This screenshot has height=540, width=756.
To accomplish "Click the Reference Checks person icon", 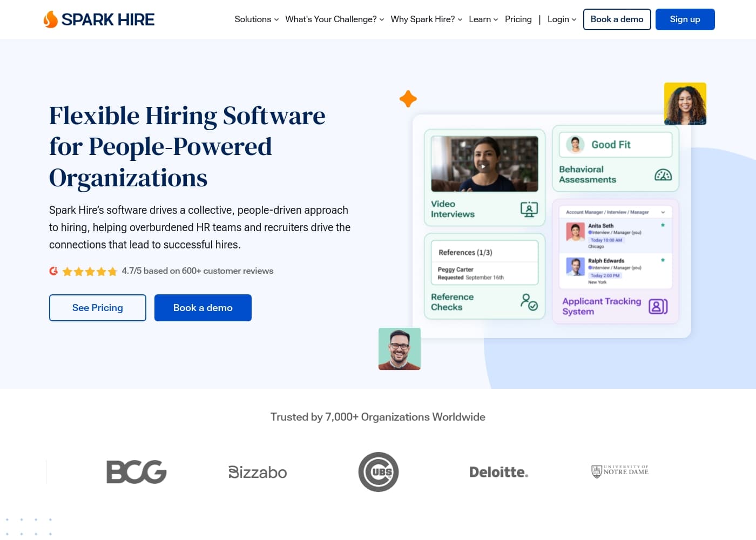I will coord(529,302).
